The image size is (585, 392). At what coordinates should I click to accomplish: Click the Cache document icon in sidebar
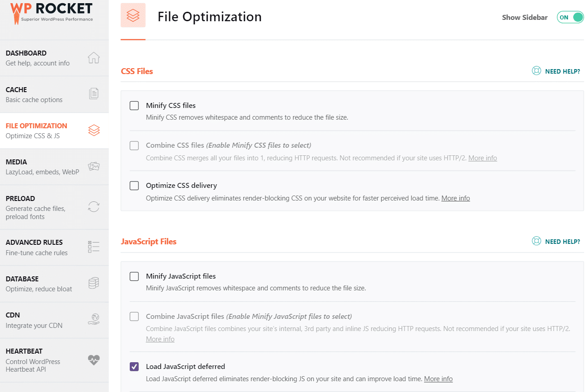tap(94, 93)
